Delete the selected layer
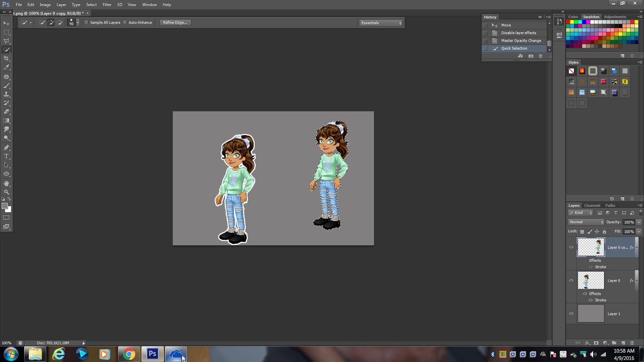Viewport: 644px width, 362px height. pos(632,343)
